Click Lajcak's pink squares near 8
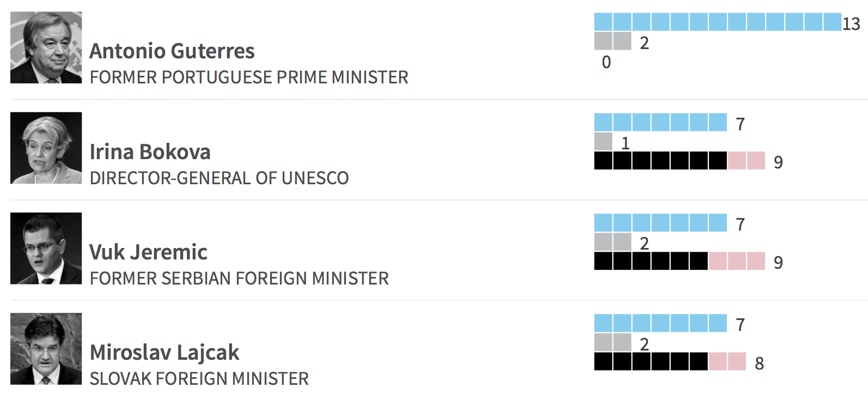Screen dimensions: 868x393 pos(728,361)
